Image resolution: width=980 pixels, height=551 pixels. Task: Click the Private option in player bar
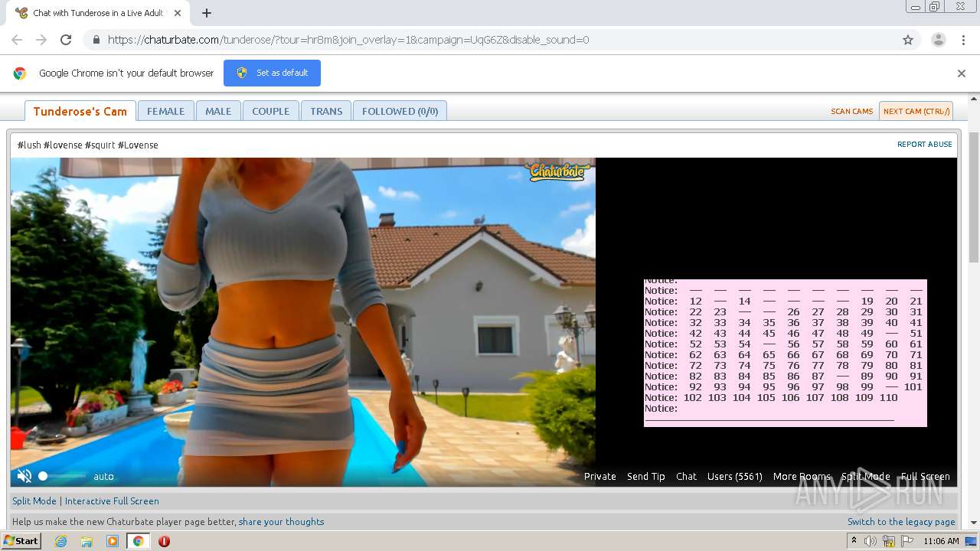[600, 476]
